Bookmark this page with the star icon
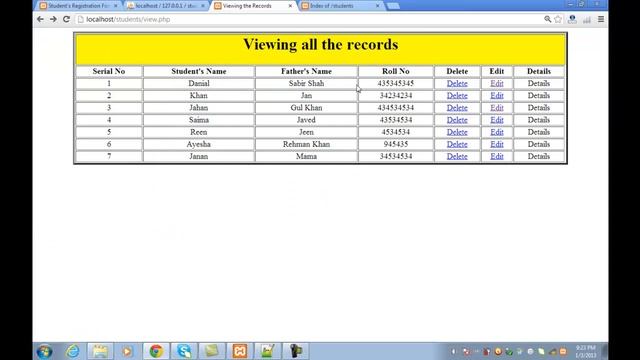 click(558, 19)
